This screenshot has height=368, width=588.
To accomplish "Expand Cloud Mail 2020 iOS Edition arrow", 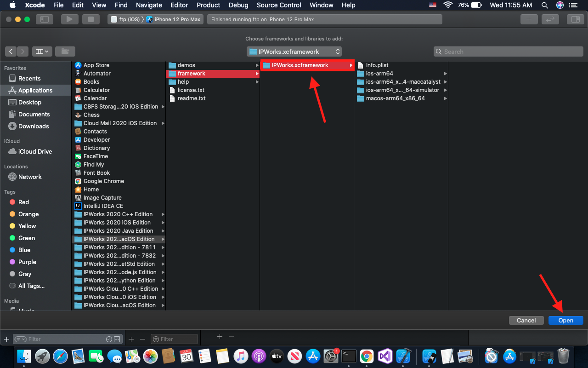I will click(x=163, y=123).
